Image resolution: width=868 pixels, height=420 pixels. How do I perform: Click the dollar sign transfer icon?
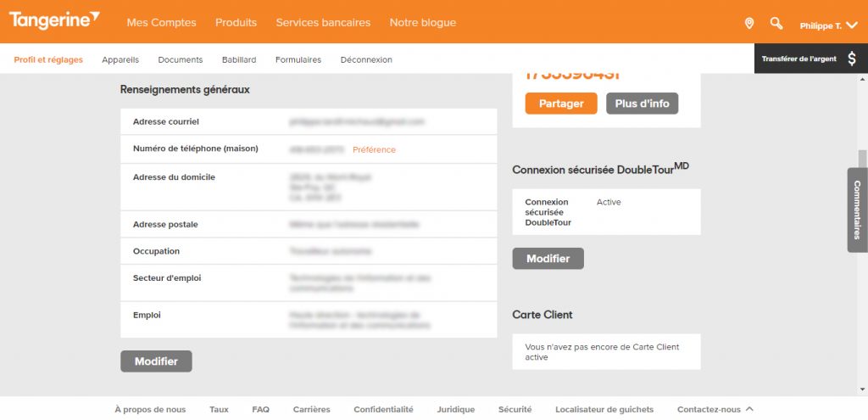pos(851,59)
